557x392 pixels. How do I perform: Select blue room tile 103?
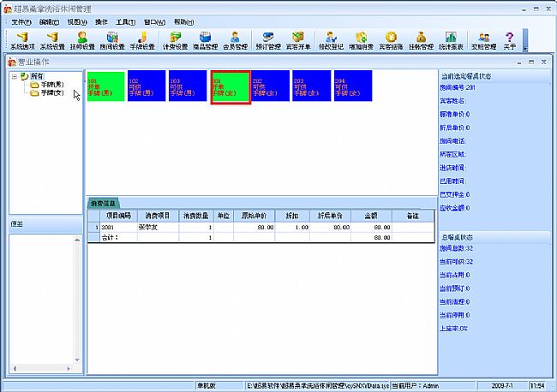[188, 86]
